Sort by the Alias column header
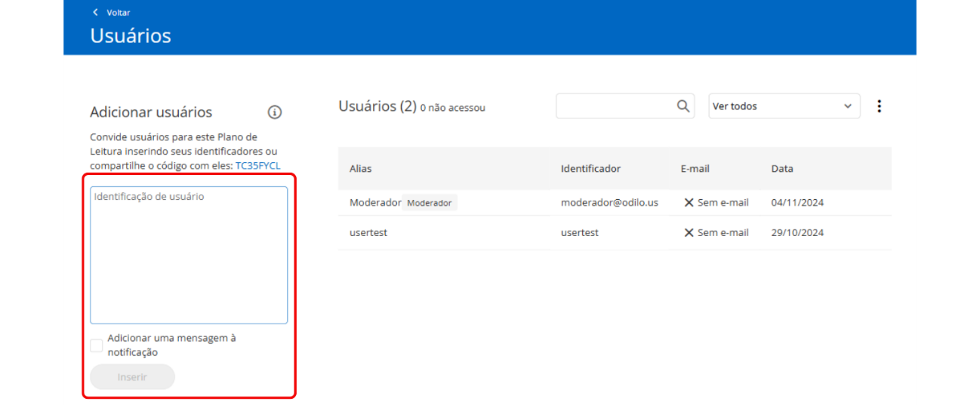 [x=361, y=169]
